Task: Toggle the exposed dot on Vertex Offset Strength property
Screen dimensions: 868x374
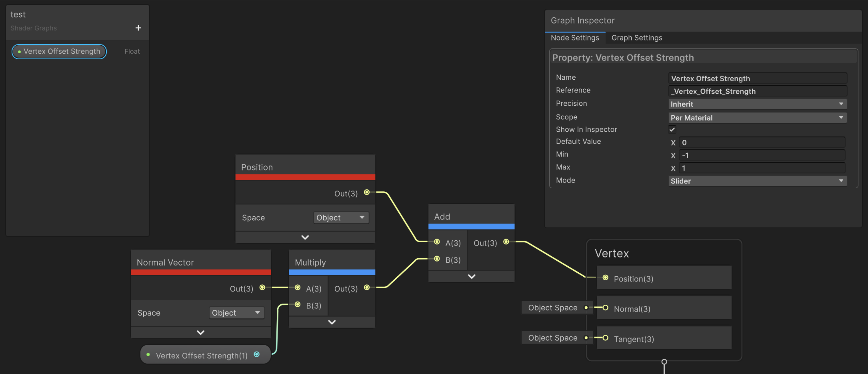Action: [x=19, y=51]
